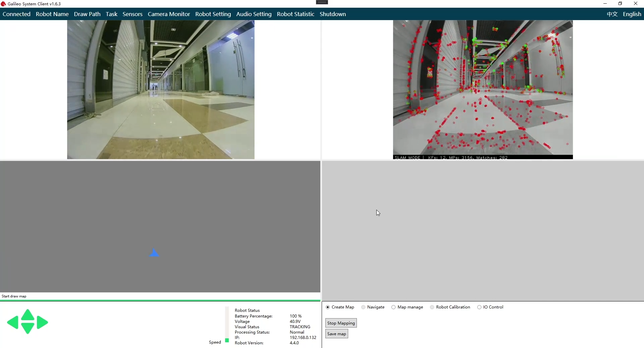Select the Create Map radio button
The height and width of the screenshot is (348, 644).
click(x=328, y=307)
